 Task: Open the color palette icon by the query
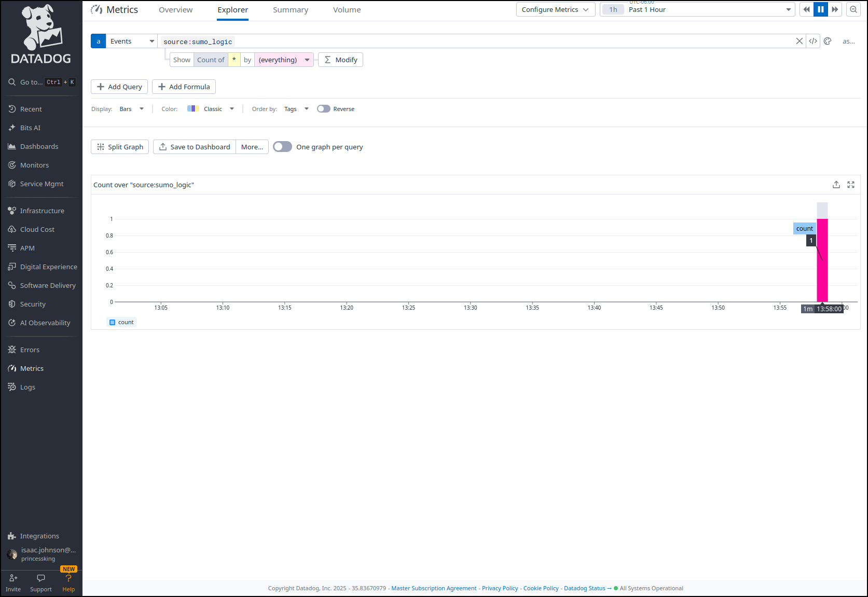point(828,41)
